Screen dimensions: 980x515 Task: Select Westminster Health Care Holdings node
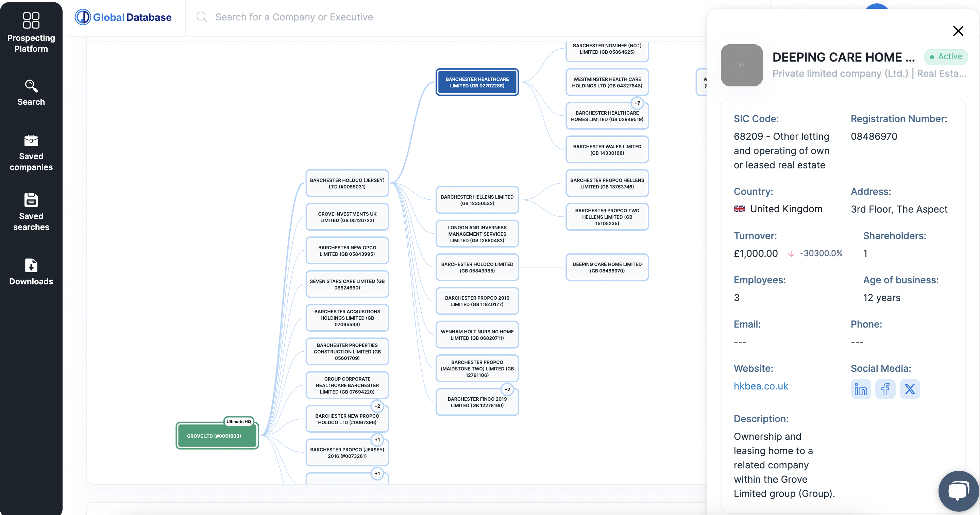click(607, 82)
